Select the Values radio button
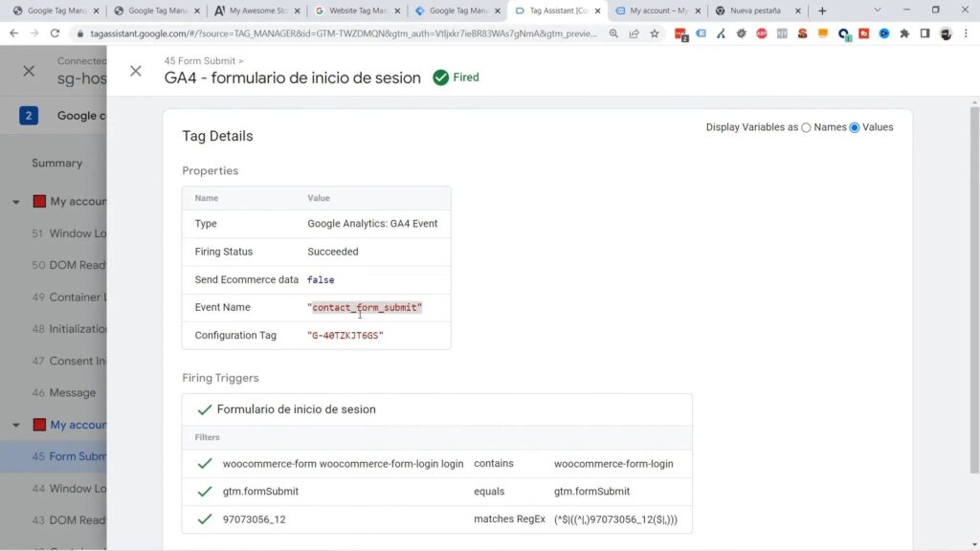The height and width of the screenshot is (551, 980). click(x=855, y=127)
